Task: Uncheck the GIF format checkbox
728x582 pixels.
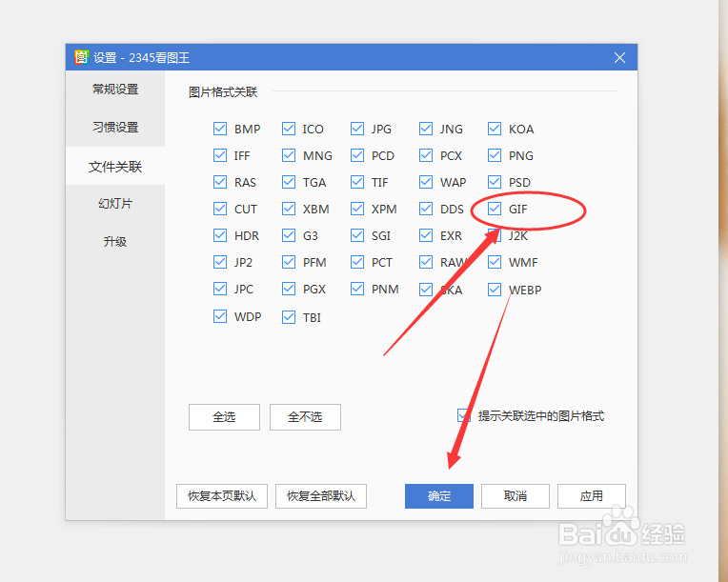Action: [495, 209]
